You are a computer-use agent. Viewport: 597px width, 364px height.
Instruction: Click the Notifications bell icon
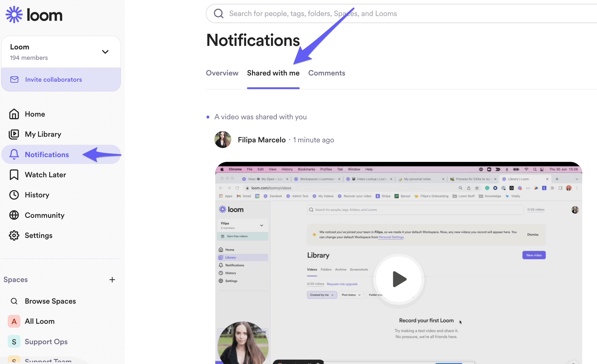tap(14, 154)
